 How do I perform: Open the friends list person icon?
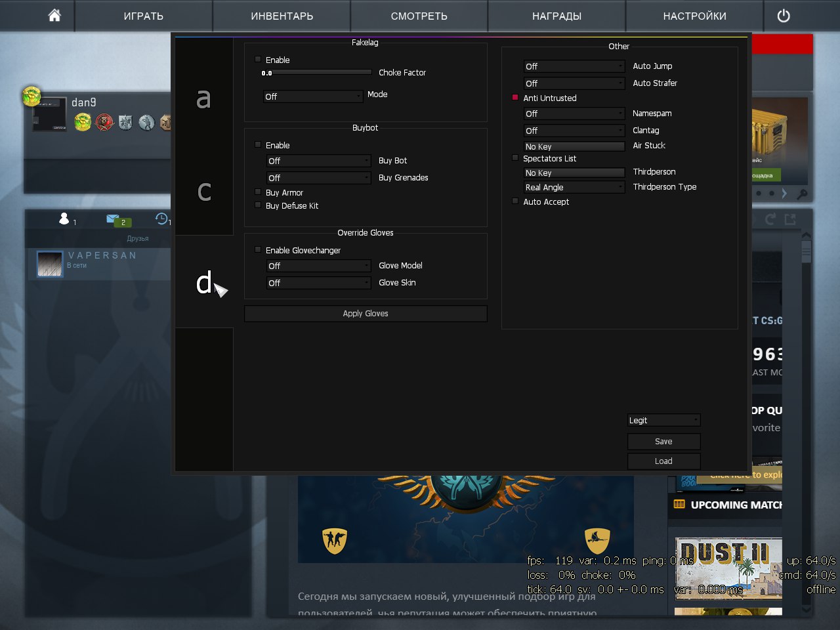pyautogui.click(x=64, y=219)
